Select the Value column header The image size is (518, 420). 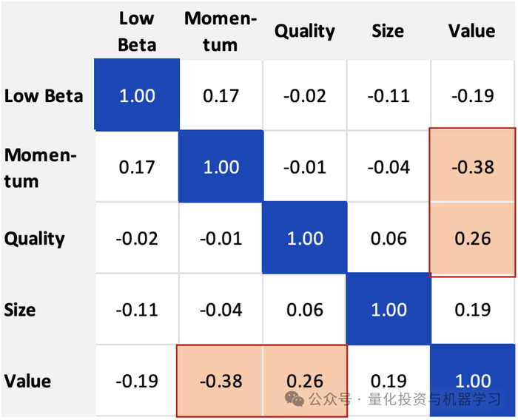point(471,31)
